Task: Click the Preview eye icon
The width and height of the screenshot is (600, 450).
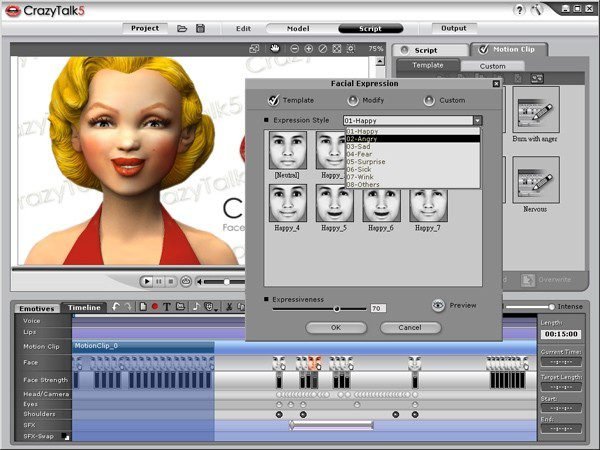Action: pos(438,305)
